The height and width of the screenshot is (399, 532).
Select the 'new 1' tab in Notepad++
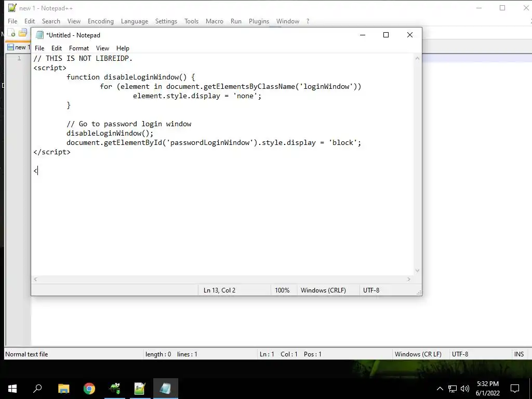(x=19, y=47)
